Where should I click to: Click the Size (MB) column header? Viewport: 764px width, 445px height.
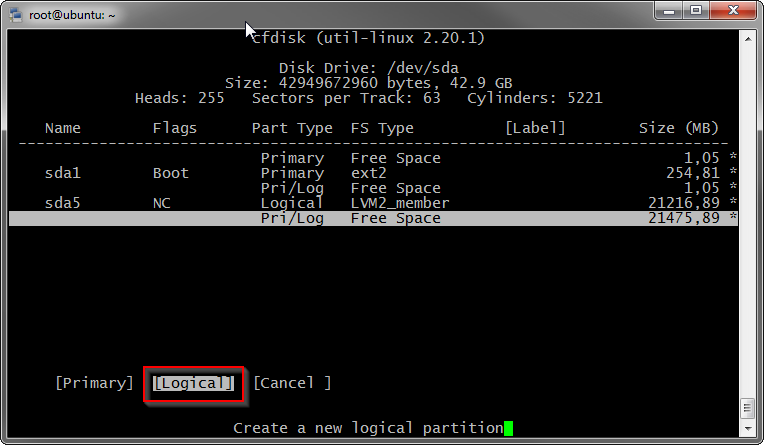click(x=680, y=128)
